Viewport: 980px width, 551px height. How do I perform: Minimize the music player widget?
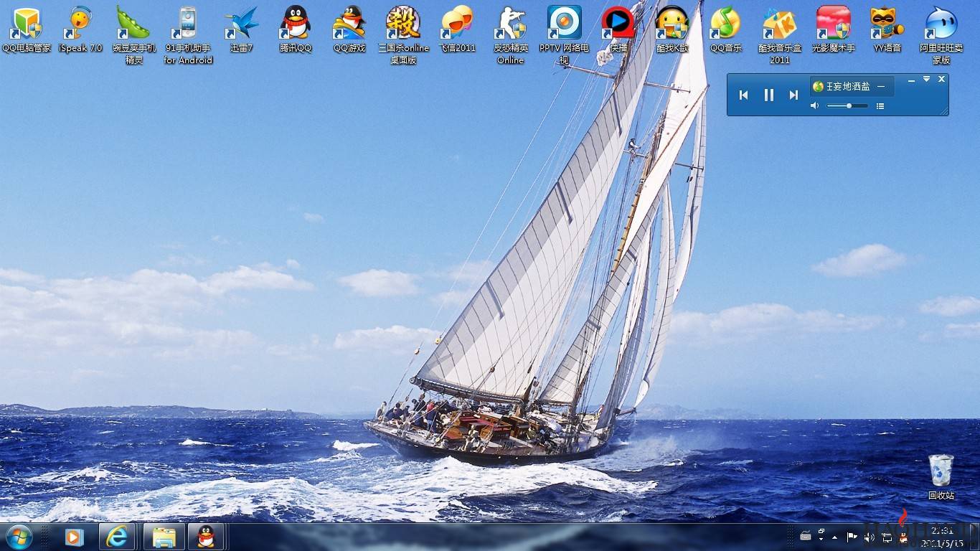911,81
